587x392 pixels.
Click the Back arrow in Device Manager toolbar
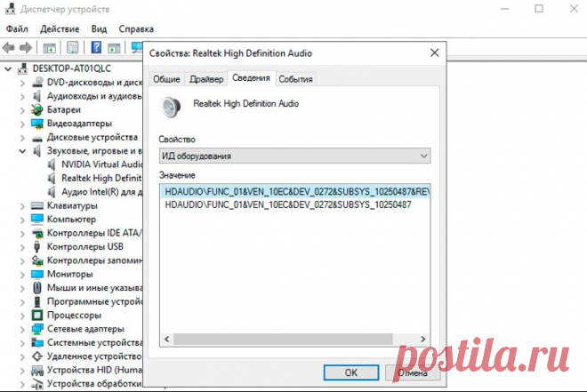(x=8, y=47)
